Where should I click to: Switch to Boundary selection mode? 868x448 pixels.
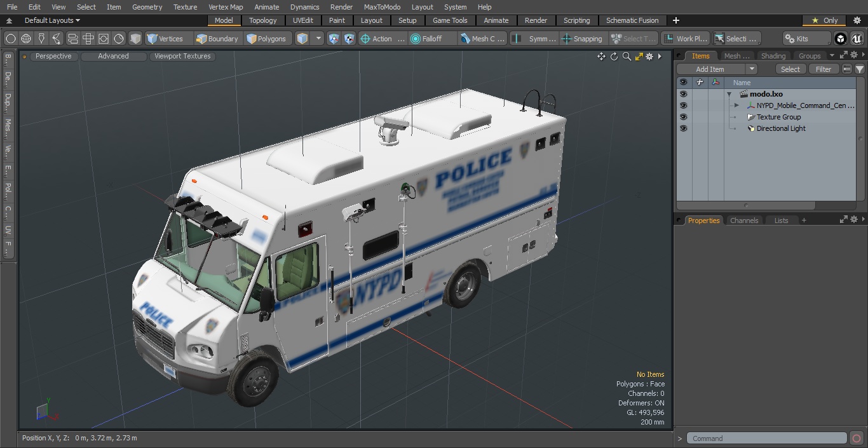tap(217, 39)
